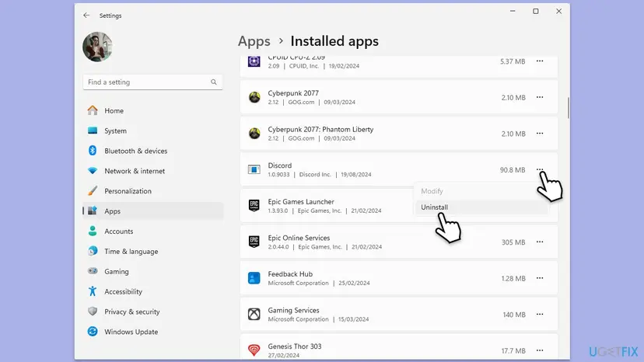Screen dimensions: 644x362
Task: Open Home in the sidebar
Action: tap(152, 110)
